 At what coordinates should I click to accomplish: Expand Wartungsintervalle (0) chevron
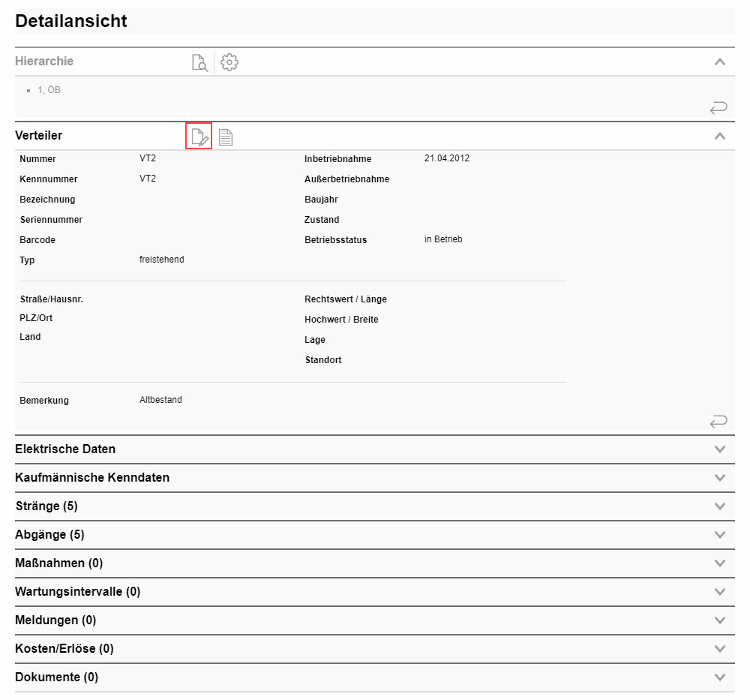[720, 592]
